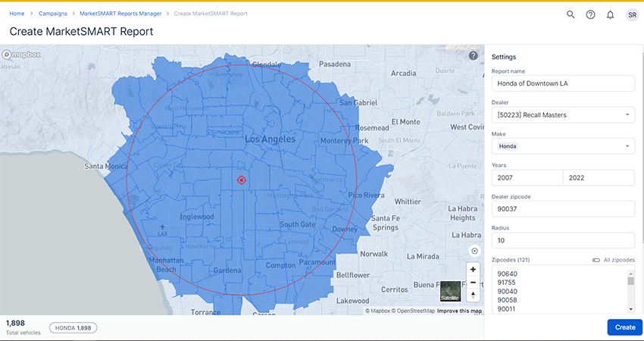This screenshot has width=644, height=341.
Task: Click the map help question mark icon
Action: pos(473,55)
